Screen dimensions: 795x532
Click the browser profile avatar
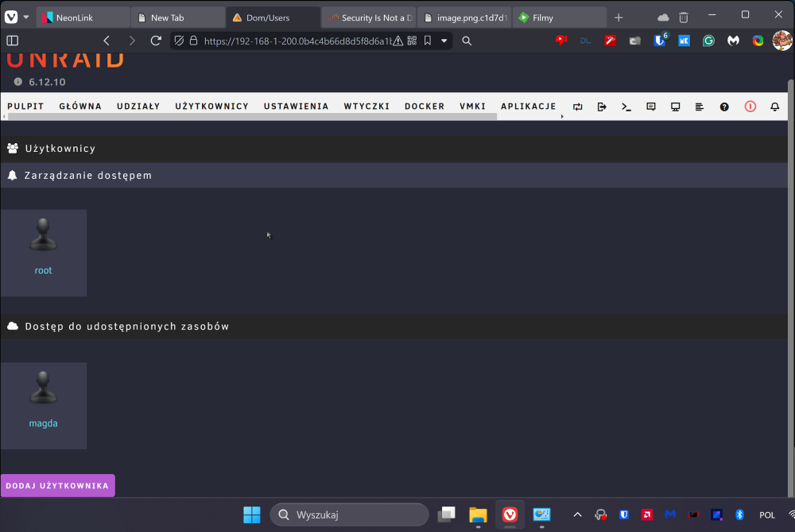782,41
